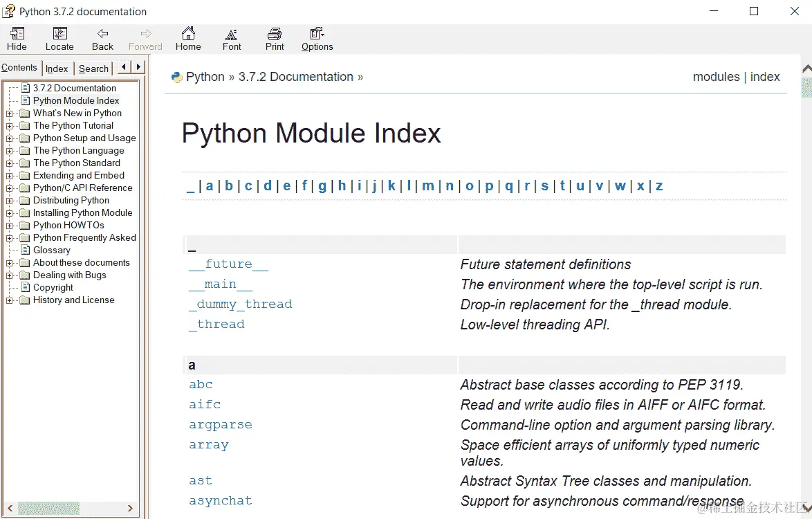Go Back using toolbar arrow
This screenshot has height=519, width=812.
(x=102, y=34)
